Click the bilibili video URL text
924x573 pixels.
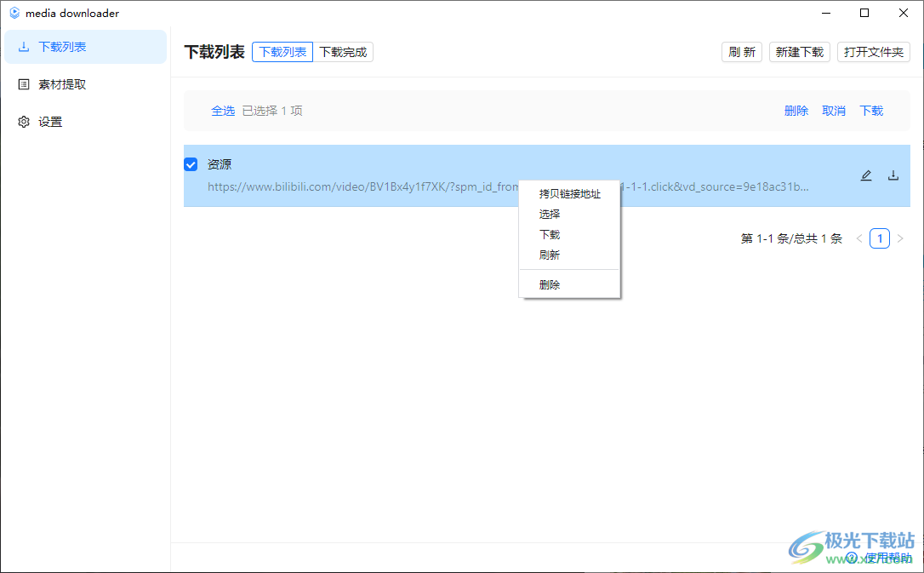pos(508,186)
